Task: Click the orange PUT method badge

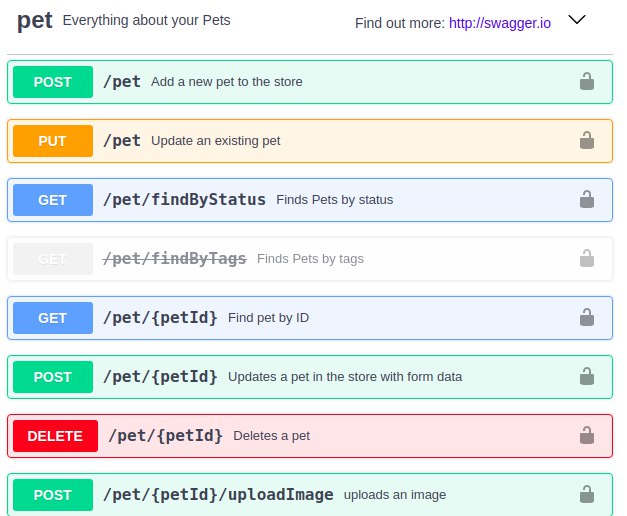Action: point(53,141)
